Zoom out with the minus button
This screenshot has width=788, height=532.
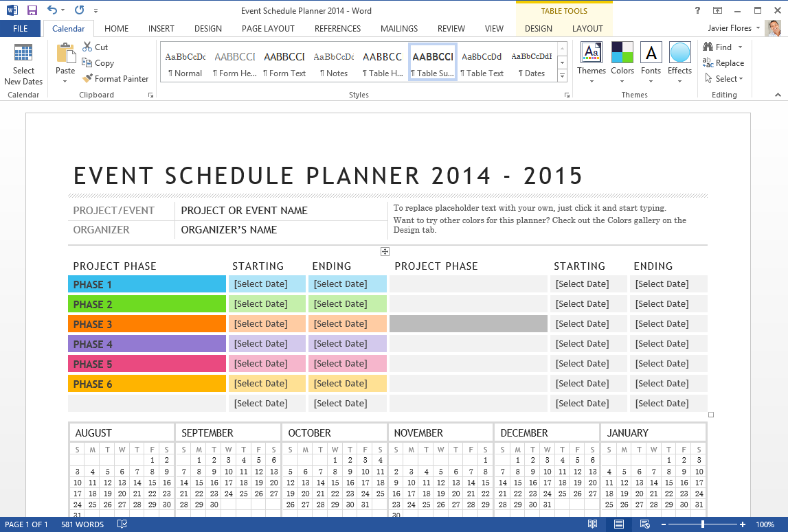664,524
